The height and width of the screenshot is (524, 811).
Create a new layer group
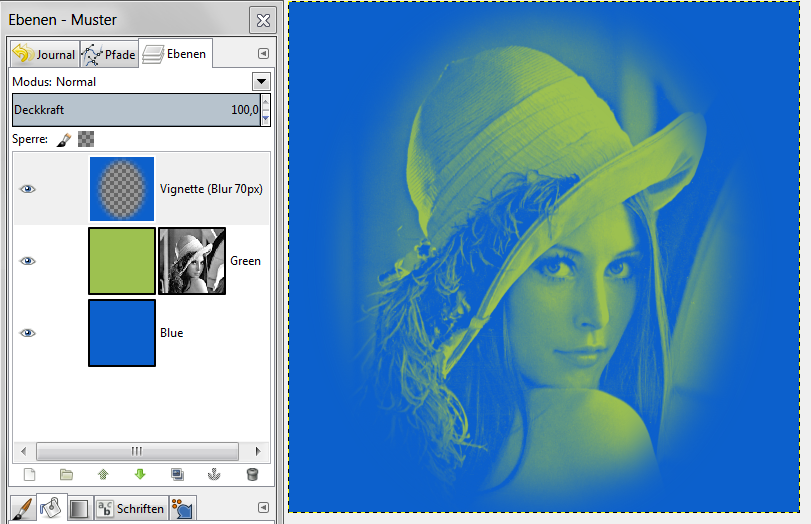(x=66, y=474)
